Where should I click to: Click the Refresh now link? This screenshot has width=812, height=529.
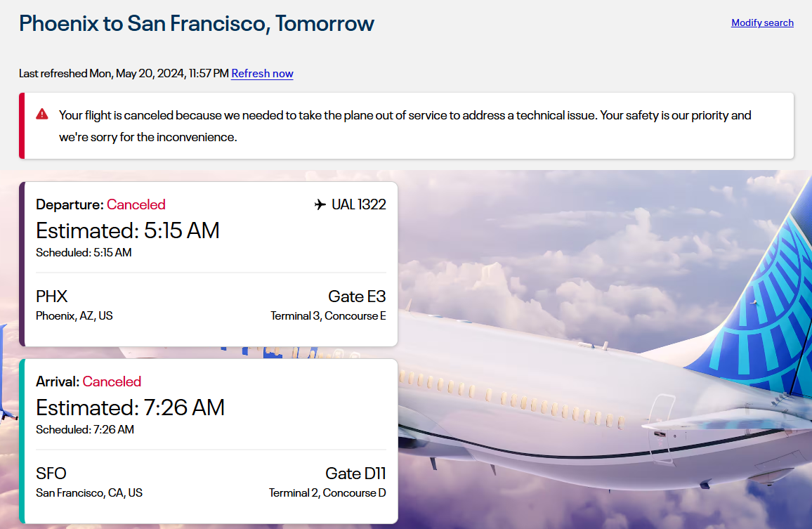click(262, 74)
